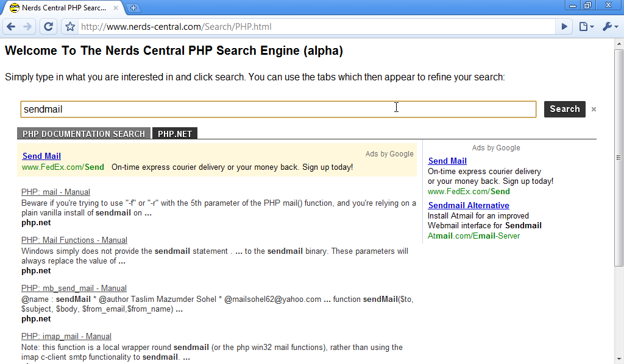The image size is (624, 364).
Task: Open the page actions document icon menu
Action: (582, 26)
